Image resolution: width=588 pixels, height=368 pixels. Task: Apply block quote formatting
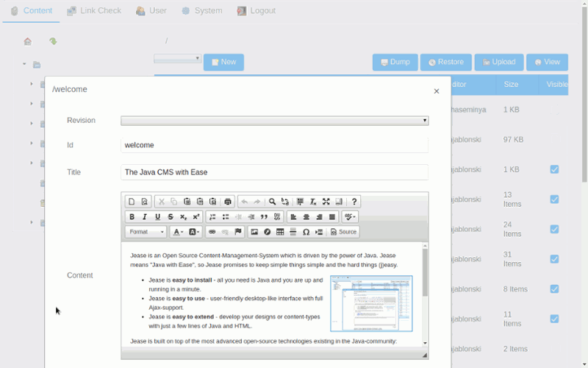pyautogui.click(x=264, y=216)
